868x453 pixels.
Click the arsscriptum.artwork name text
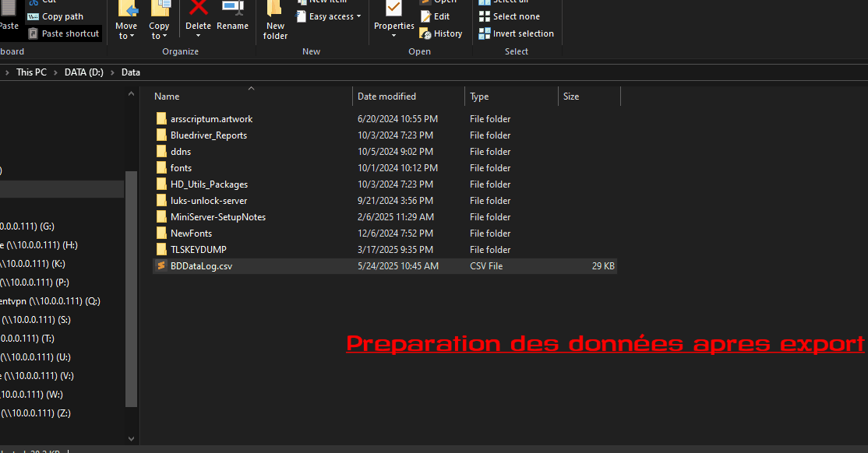pyautogui.click(x=211, y=119)
